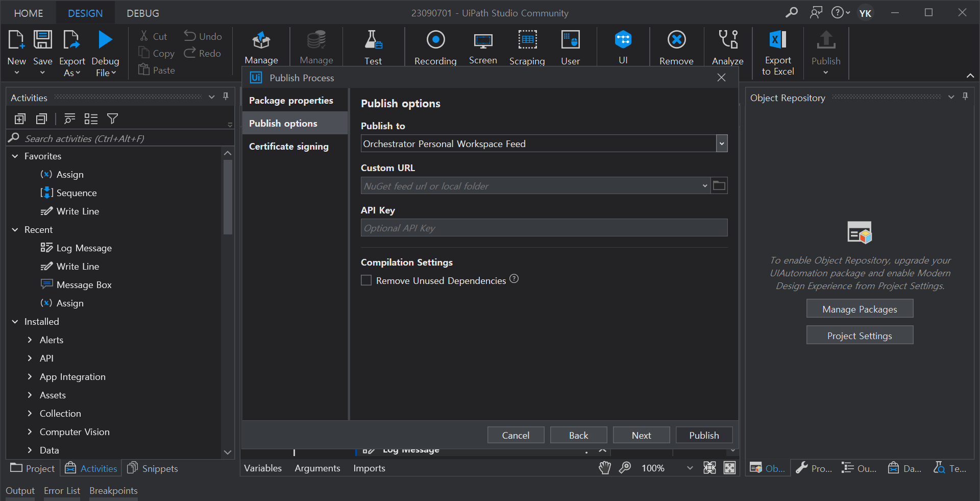Screen dimensions: 980x501
Task: Browse folder icon next to Custom URL
Action: (x=719, y=186)
